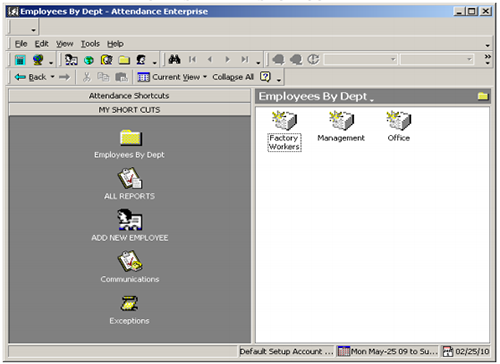Open the Tools menu
Image resolution: width=500 pixels, height=364 pixels.
tap(90, 44)
